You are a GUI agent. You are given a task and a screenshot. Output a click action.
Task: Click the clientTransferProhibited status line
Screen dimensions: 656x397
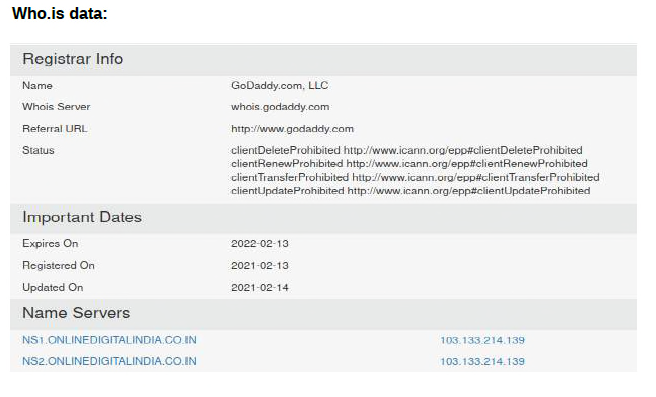pos(415,177)
